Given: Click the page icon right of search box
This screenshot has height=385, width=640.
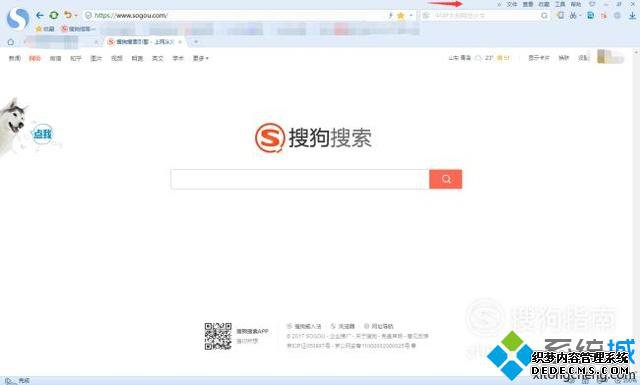Looking at the screenshot, I should click(x=560, y=15).
